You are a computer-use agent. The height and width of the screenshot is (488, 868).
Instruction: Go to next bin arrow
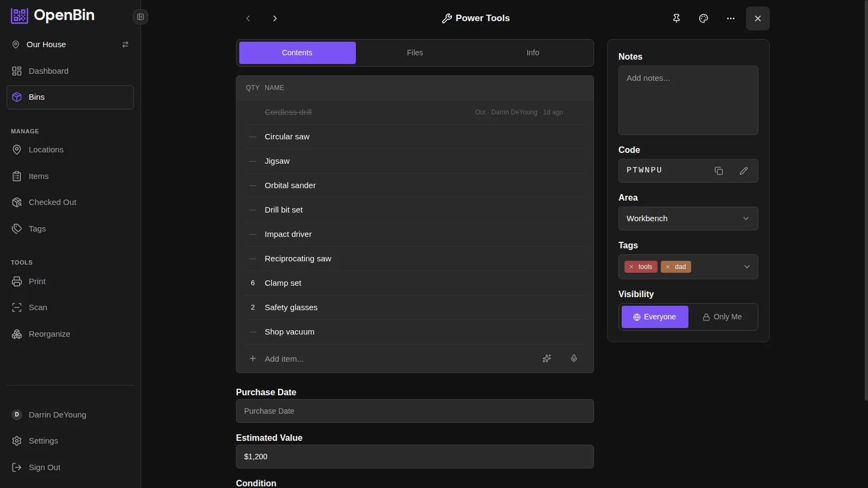coord(275,18)
